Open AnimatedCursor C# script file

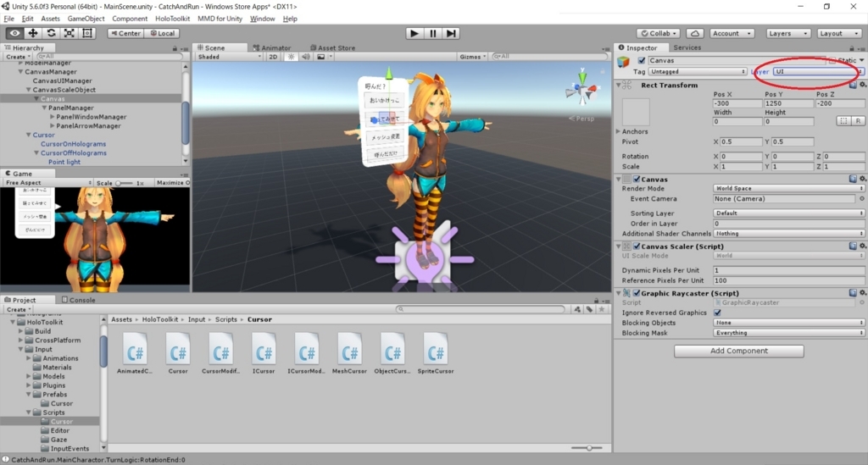coord(135,352)
